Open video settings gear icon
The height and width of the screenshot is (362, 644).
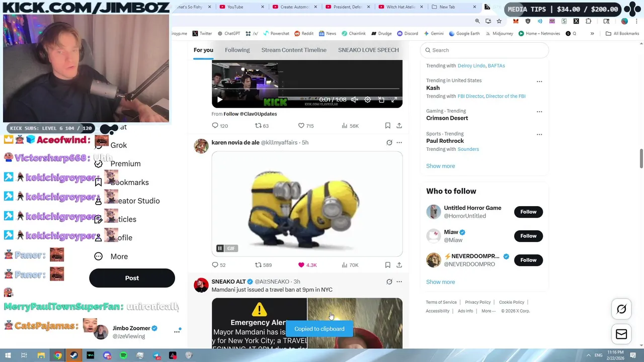click(368, 100)
